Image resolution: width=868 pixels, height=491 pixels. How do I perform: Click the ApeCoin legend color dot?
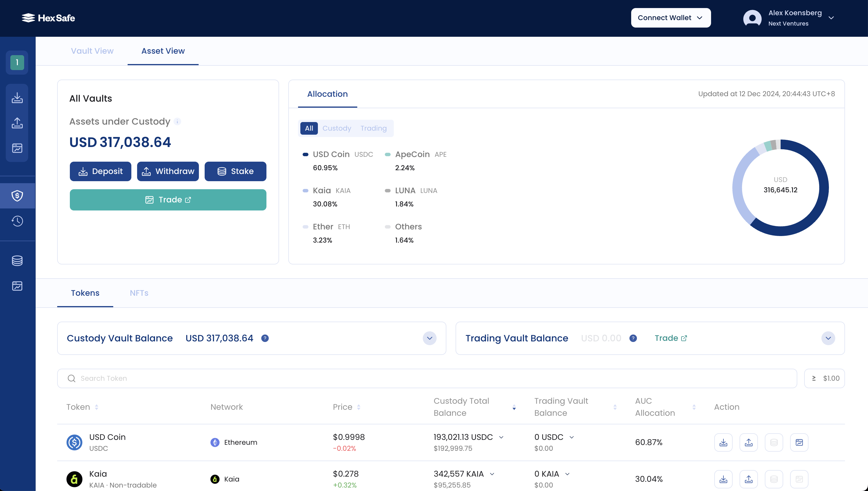click(x=388, y=154)
